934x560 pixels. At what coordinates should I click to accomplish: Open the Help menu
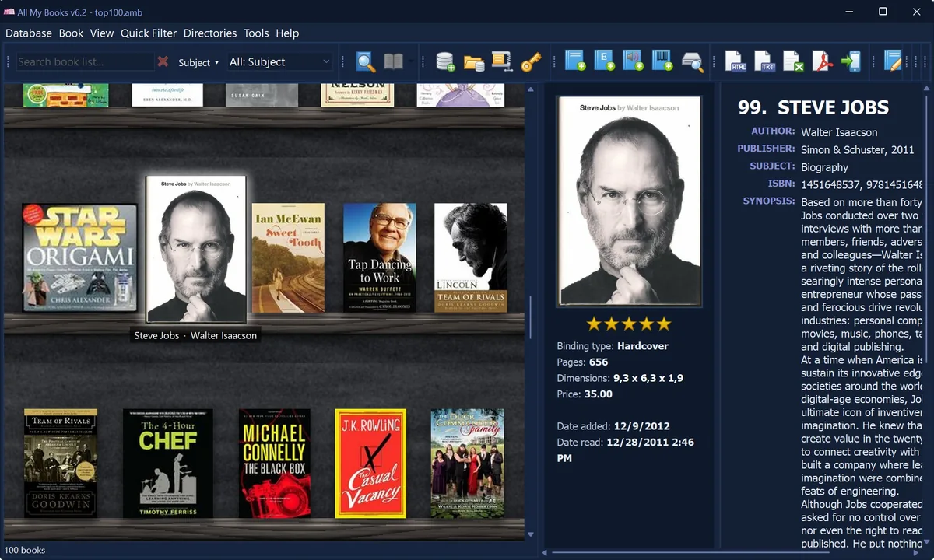pyautogui.click(x=287, y=33)
